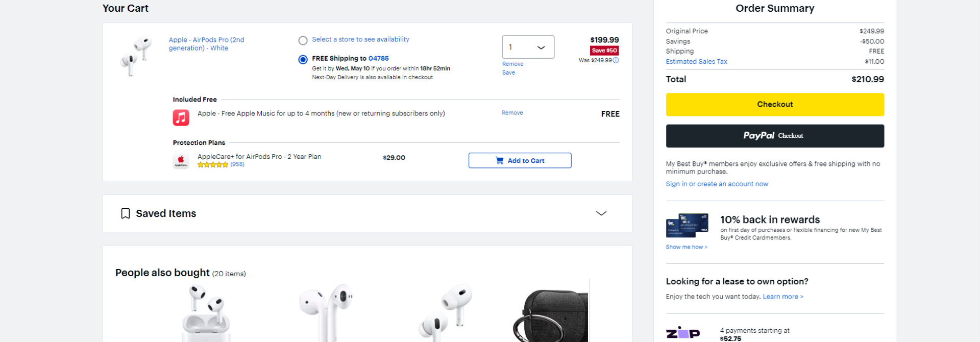Add AppleCare+ 2 Year Plan to cart
Viewport: 980px width, 342px height.
[520, 160]
